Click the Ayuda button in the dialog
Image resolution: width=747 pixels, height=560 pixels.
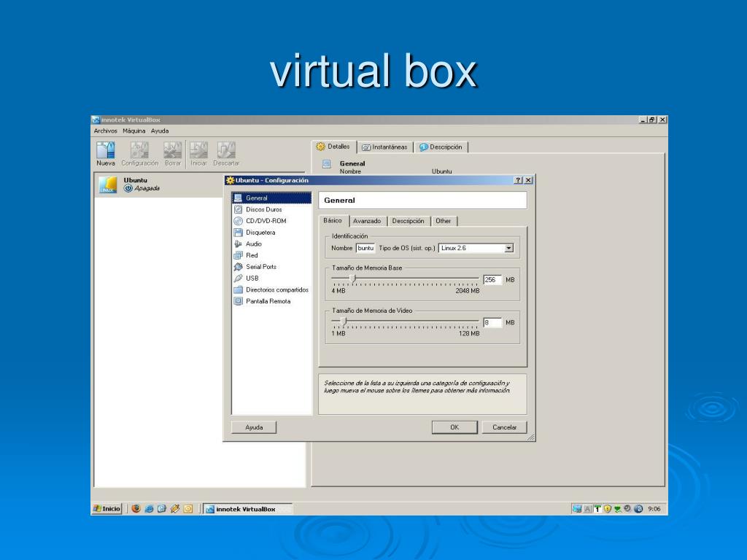pyautogui.click(x=254, y=427)
